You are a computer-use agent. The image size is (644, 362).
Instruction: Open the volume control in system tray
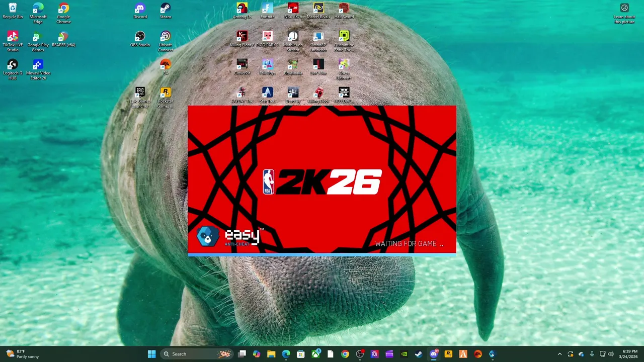pyautogui.click(x=611, y=354)
